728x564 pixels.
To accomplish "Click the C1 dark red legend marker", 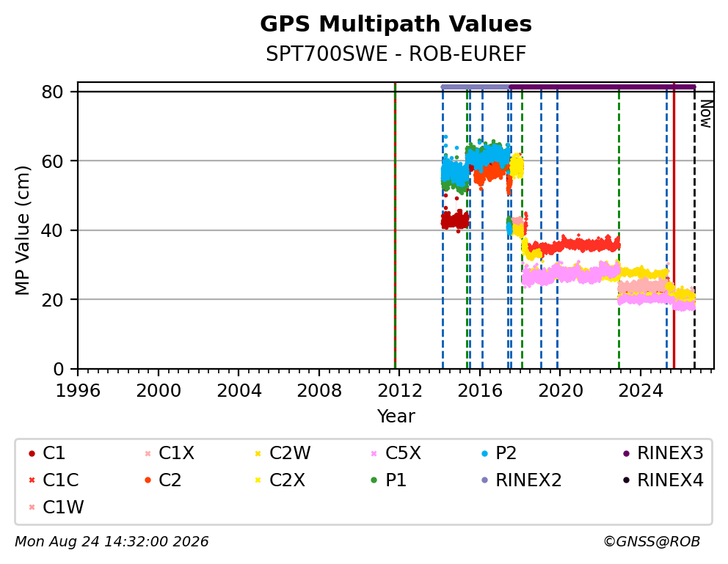I will (x=32, y=453).
